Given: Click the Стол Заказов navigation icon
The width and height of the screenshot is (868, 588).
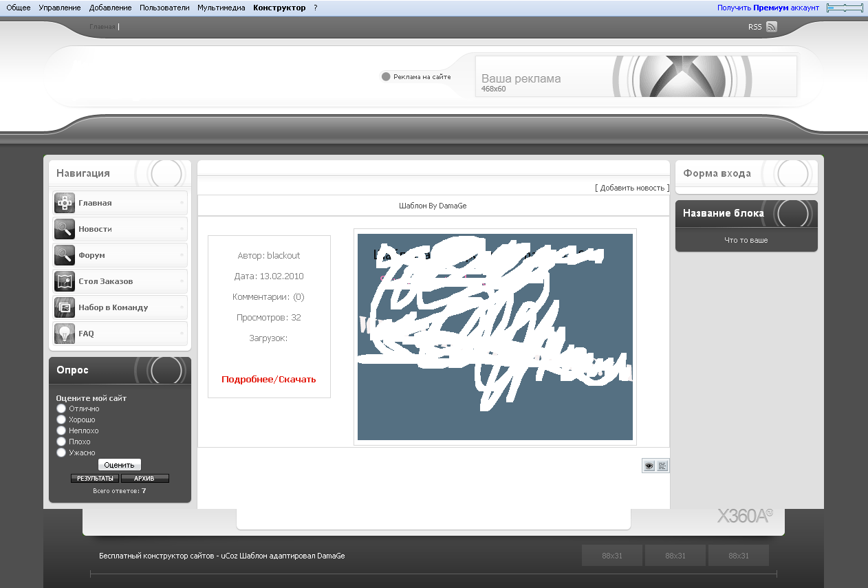Looking at the screenshot, I should (65, 281).
